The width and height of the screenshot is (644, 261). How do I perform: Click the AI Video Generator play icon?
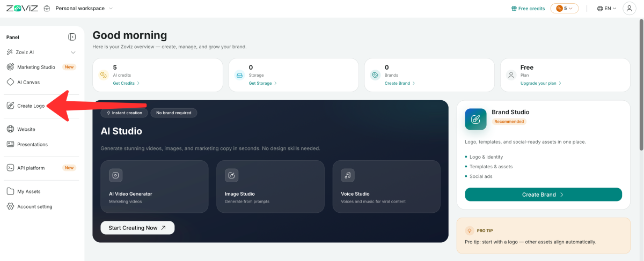[116, 175]
